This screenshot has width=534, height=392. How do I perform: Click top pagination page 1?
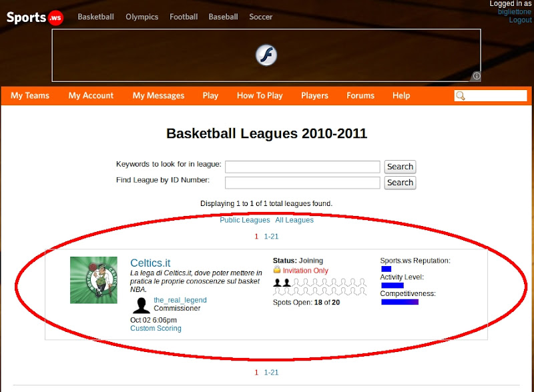[256, 237]
